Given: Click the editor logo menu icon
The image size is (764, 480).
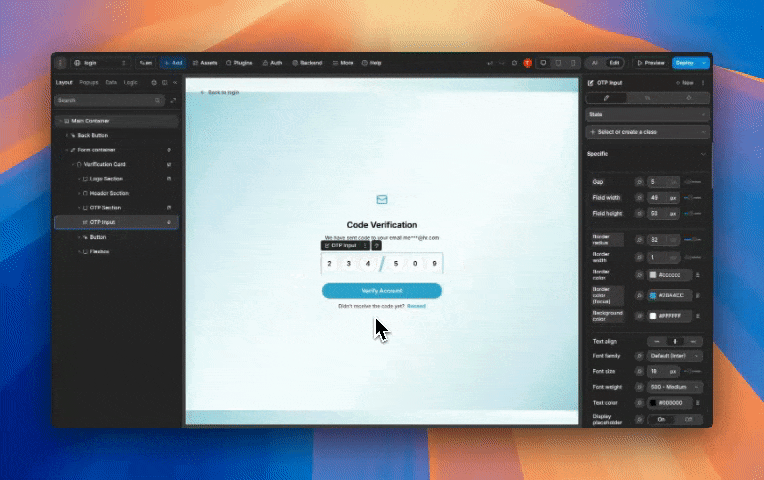Looking at the screenshot, I should [60, 63].
